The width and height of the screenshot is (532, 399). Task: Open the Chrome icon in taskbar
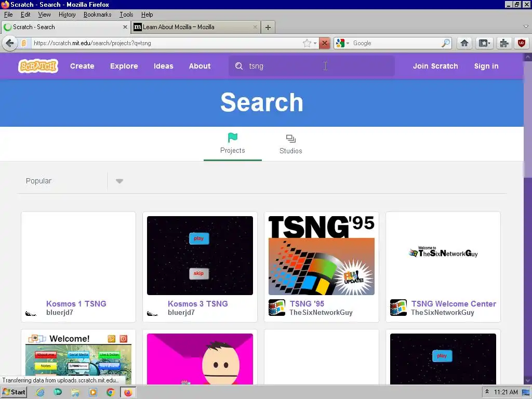click(110, 392)
